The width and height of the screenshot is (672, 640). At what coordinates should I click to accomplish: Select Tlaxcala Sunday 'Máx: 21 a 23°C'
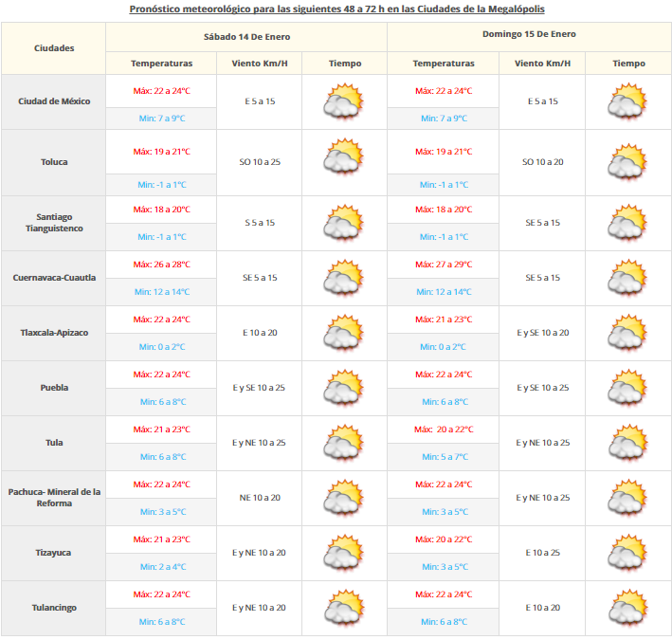coord(444,320)
